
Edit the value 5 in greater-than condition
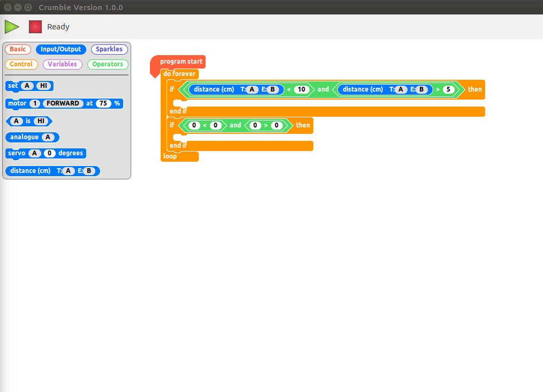coord(448,89)
